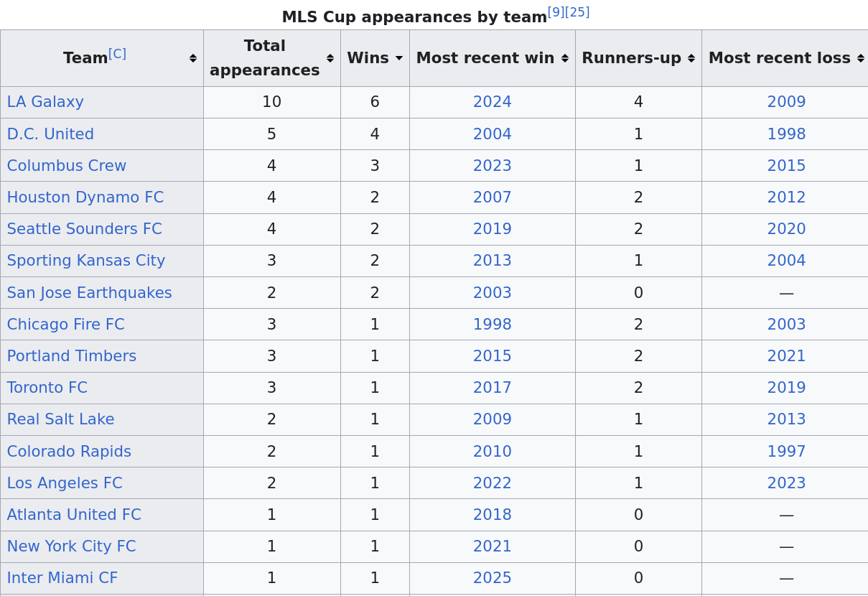Screen dimensions: 868x596
Task: Open citation [25] in table caption
Action: pyautogui.click(x=577, y=13)
